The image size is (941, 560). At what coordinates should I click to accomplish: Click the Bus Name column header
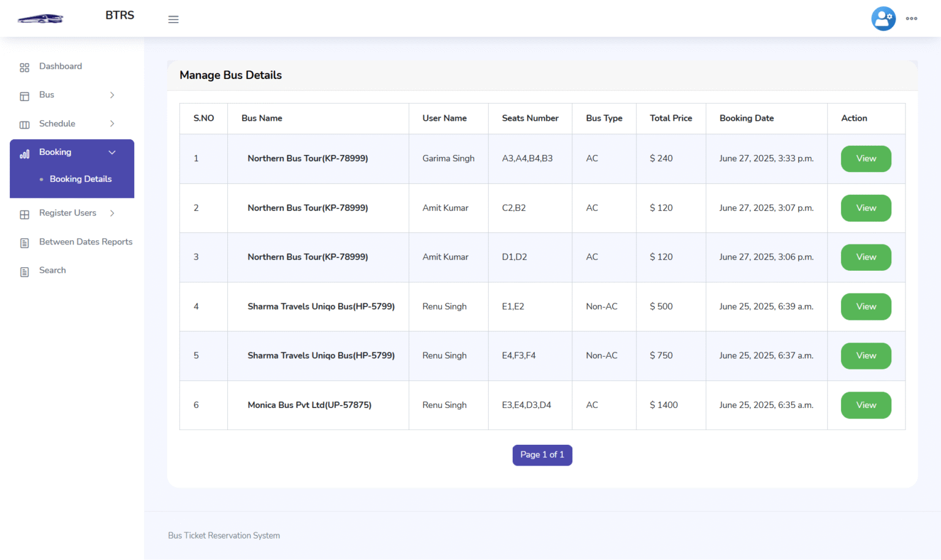coord(262,118)
